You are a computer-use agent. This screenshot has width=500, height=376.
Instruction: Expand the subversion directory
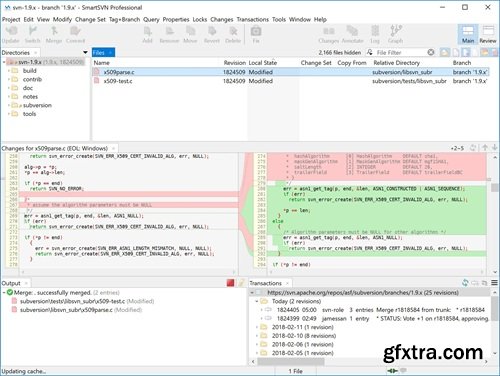[x=9, y=105]
